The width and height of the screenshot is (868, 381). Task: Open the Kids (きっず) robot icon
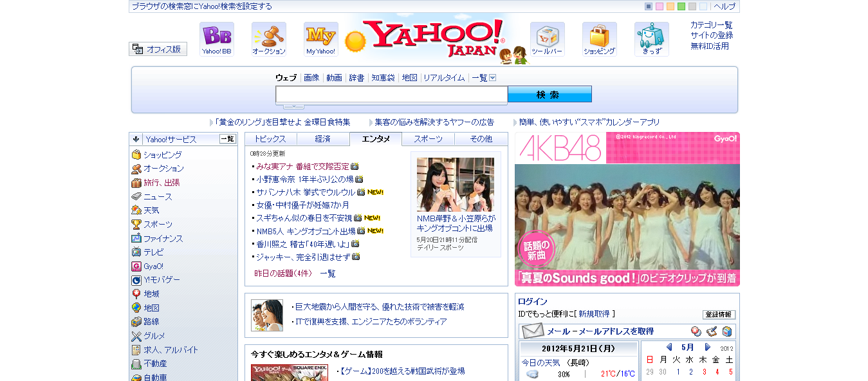[652, 39]
